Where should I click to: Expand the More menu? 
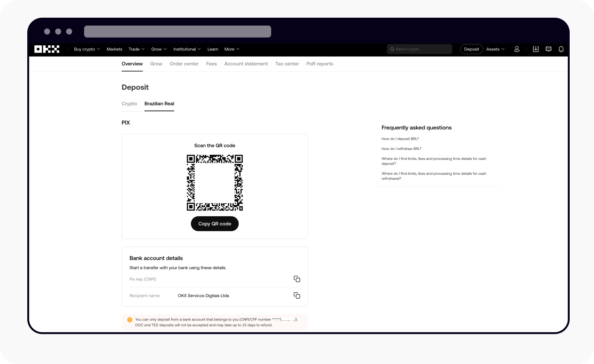231,49
